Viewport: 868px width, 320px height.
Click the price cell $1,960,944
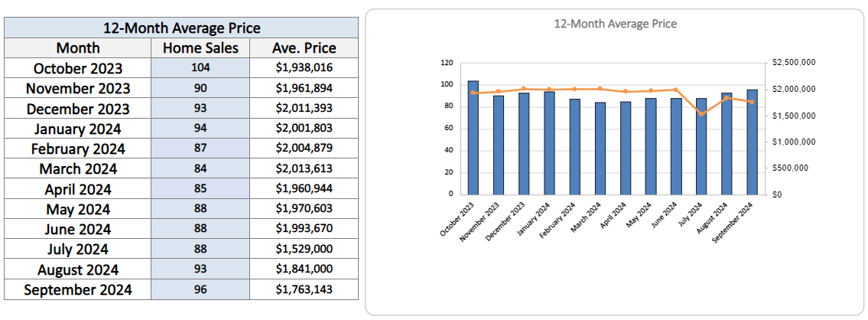point(304,189)
